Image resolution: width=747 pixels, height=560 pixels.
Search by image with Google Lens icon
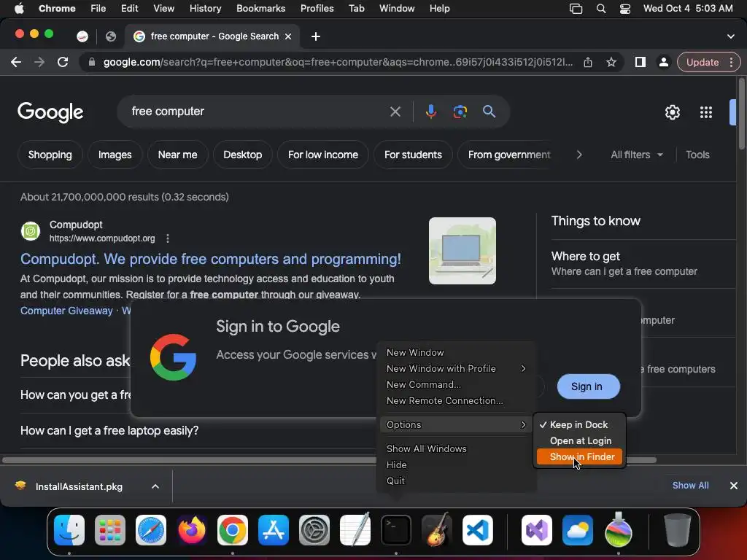(x=460, y=112)
